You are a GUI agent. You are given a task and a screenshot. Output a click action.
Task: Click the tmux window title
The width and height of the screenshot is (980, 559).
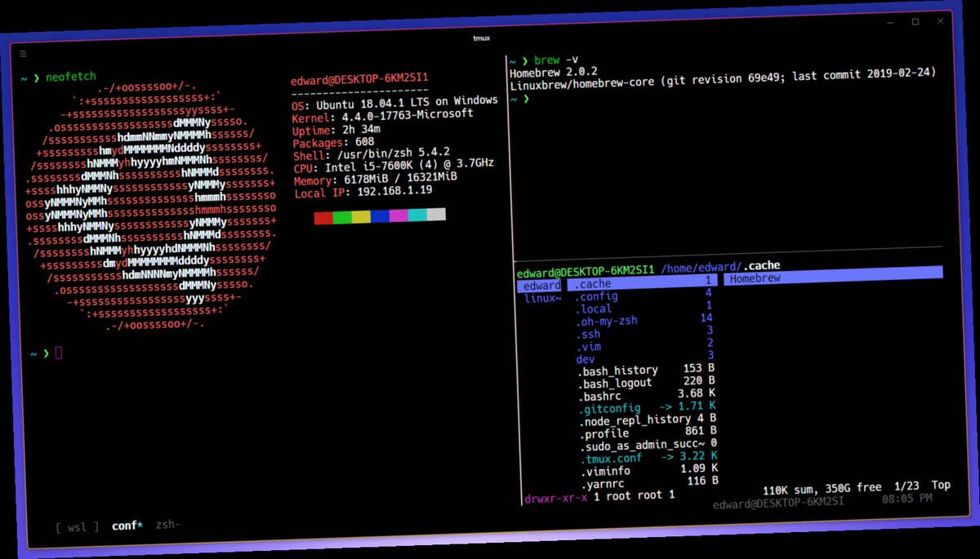tap(481, 38)
